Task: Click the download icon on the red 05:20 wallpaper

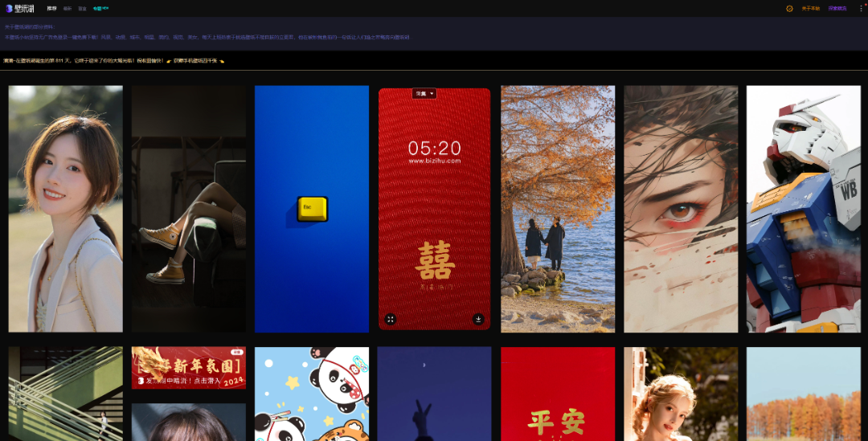Action: pos(478,319)
